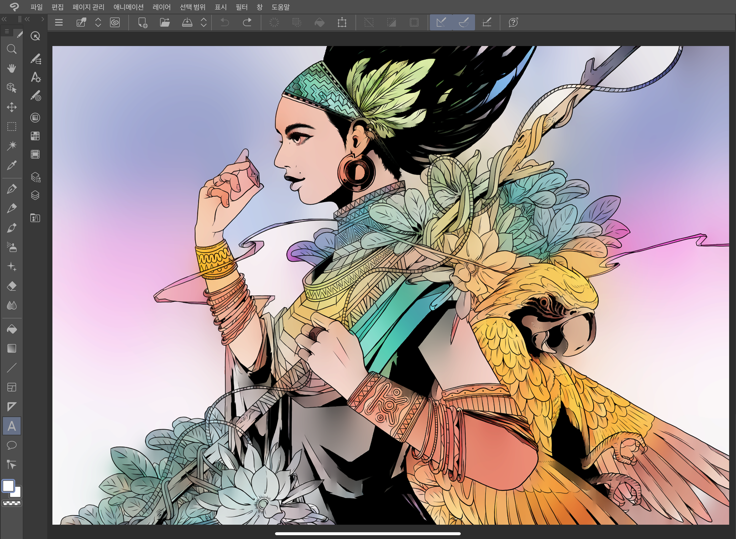Viewport: 736px width, 539px height.
Task: Select the Pen tool
Action: (12, 189)
